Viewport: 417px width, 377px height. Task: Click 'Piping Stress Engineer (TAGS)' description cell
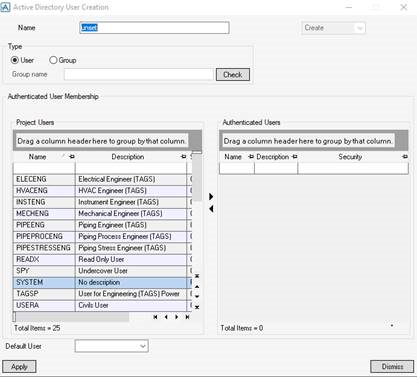tap(131, 248)
